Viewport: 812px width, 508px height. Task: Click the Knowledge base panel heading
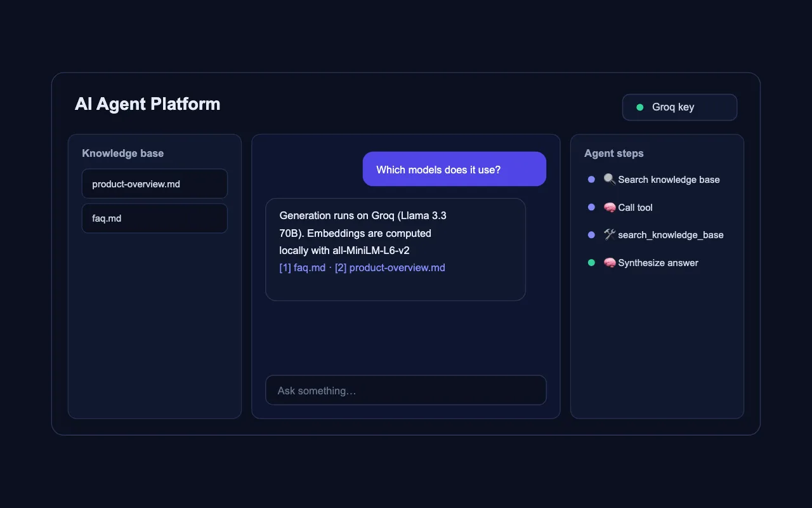click(123, 154)
